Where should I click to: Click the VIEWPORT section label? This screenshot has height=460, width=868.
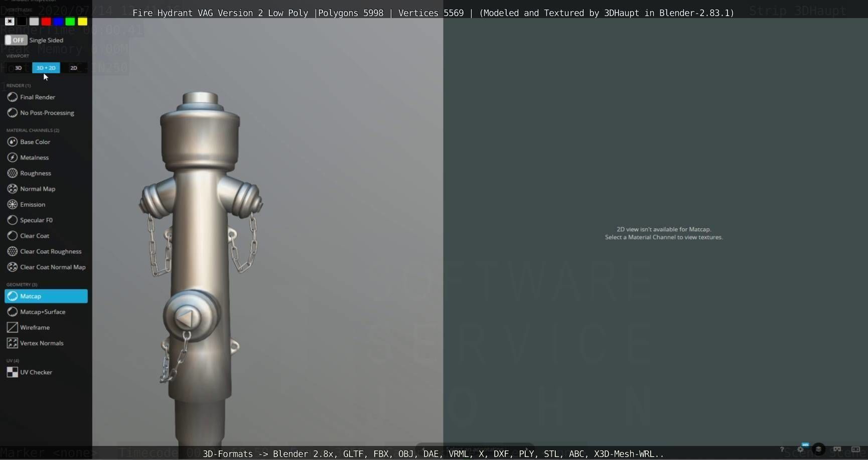pos(18,56)
